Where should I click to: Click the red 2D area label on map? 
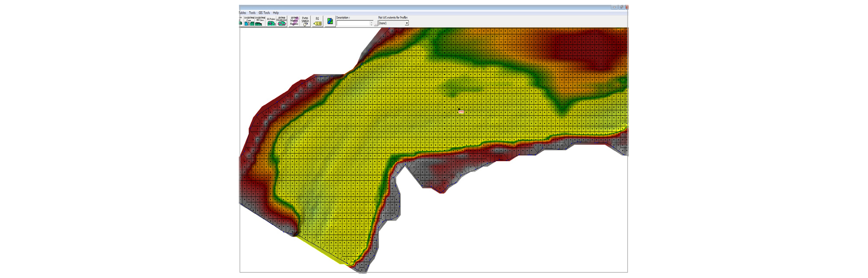click(461, 112)
